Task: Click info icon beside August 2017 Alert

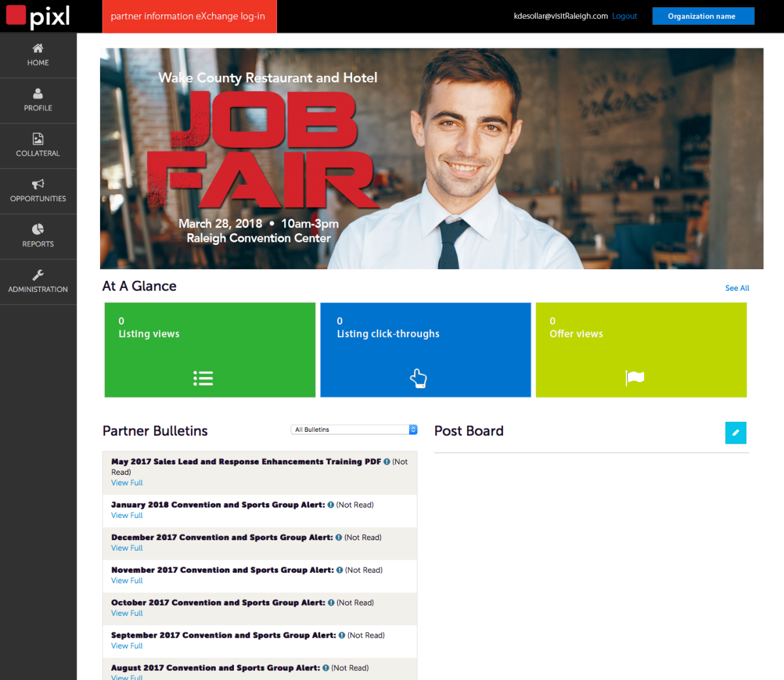Action: click(x=326, y=668)
